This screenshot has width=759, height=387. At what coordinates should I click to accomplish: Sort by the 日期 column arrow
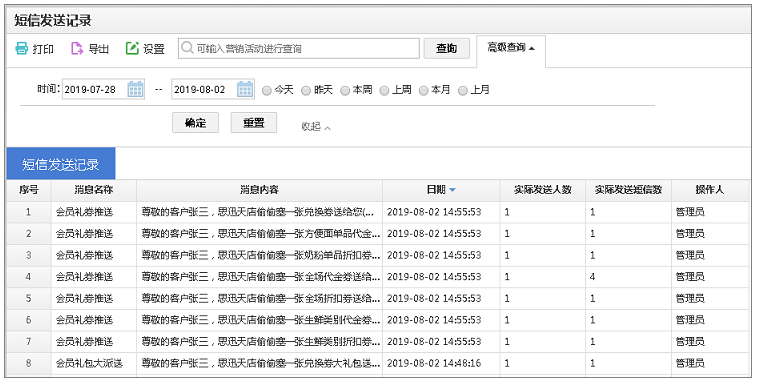[x=453, y=190]
